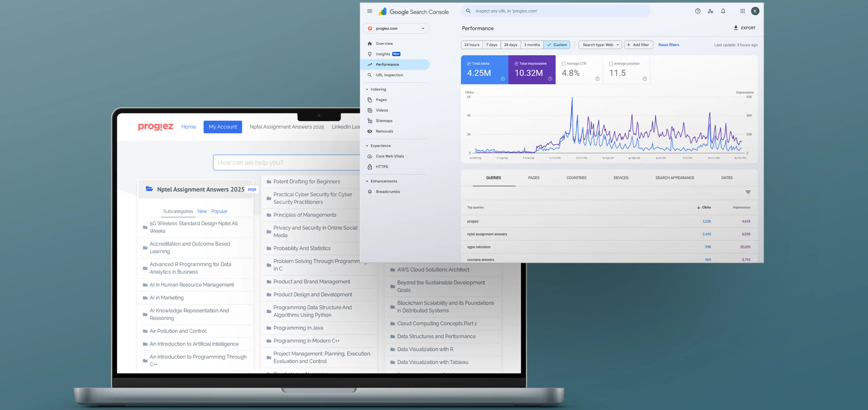Open the New subcategories link
This screenshot has height=410, width=868.
tap(202, 211)
